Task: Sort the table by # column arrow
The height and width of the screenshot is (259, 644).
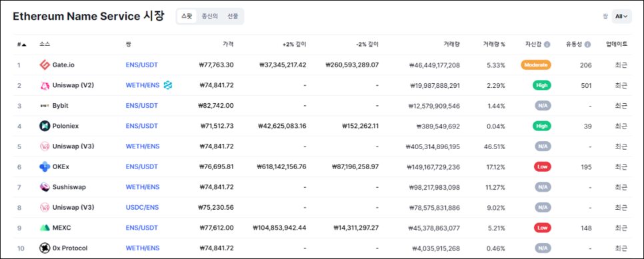Action: coord(24,45)
